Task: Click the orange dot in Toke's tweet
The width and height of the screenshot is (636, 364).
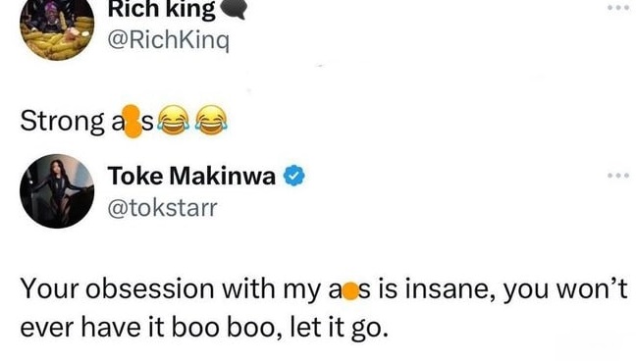Action: (x=350, y=291)
